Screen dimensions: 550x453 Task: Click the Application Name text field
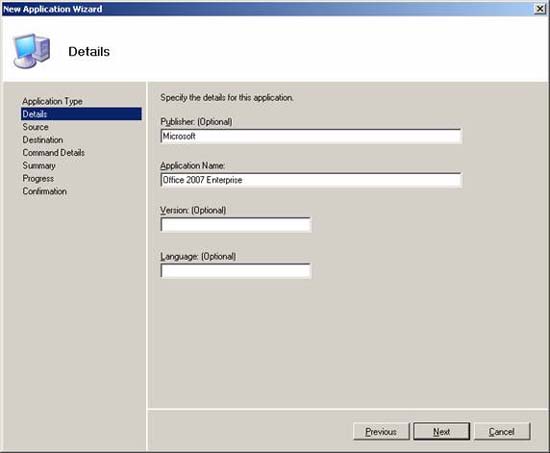point(311,180)
